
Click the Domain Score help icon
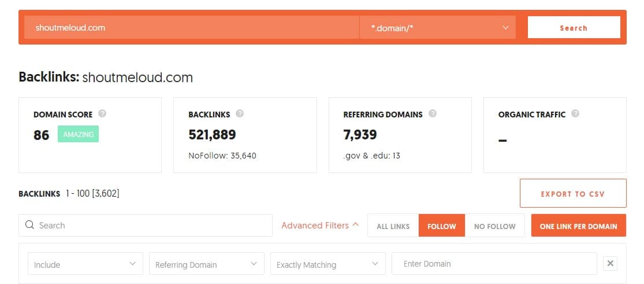[x=102, y=113]
